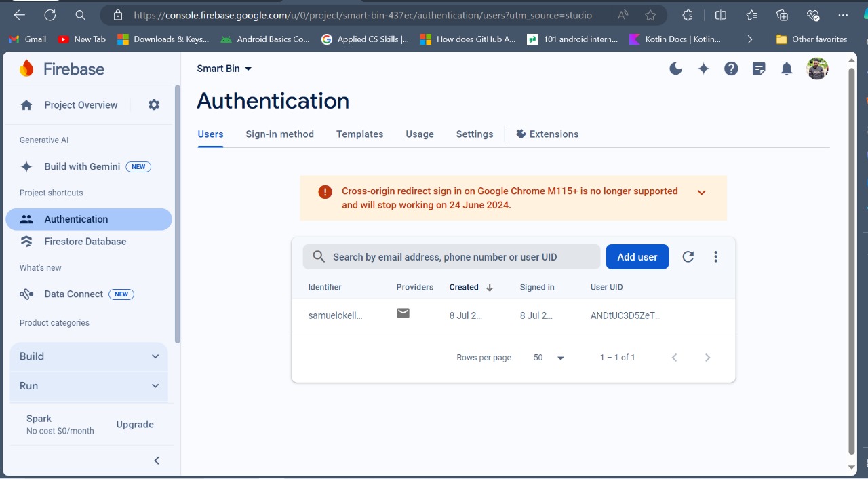Open the Smart Bin project dropdown
This screenshot has width=868, height=479.
[224, 69]
